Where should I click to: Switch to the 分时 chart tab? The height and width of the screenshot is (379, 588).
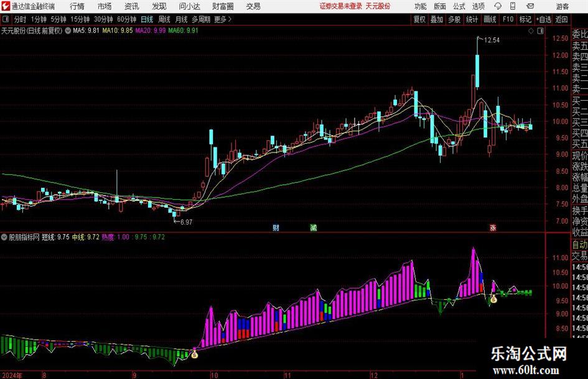[x=20, y=19]
